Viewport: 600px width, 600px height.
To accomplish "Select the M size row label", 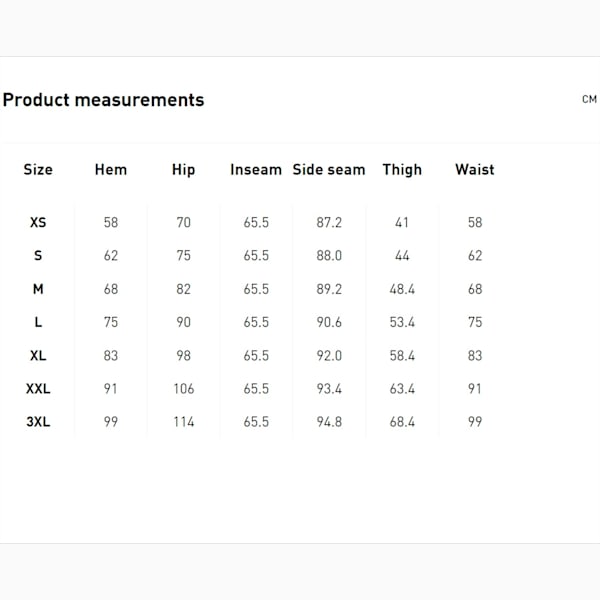I will tap(38, 289).
